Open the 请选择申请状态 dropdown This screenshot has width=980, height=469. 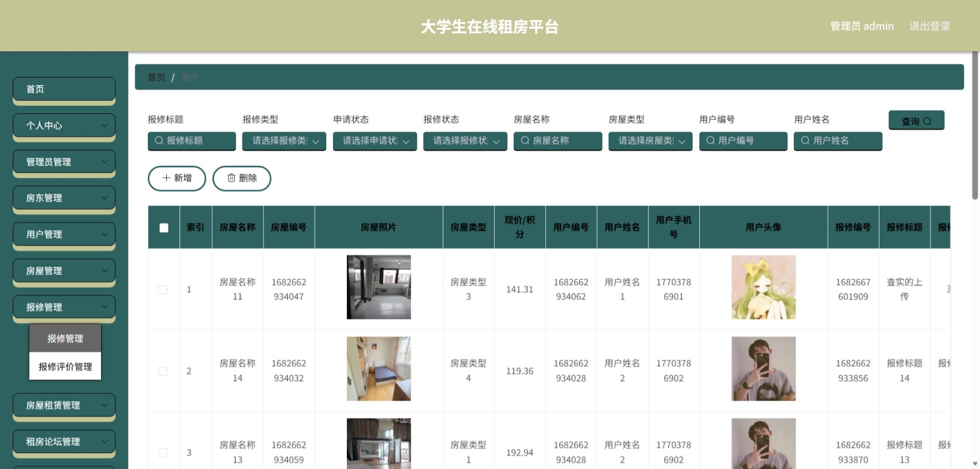(375, 141)
